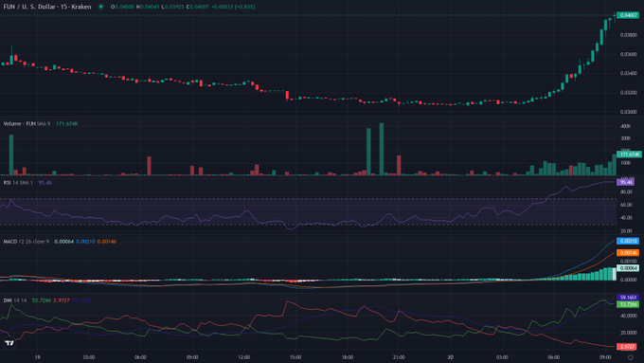Click the 18:00 time axis label
The image size is (644, 363).
347,357
